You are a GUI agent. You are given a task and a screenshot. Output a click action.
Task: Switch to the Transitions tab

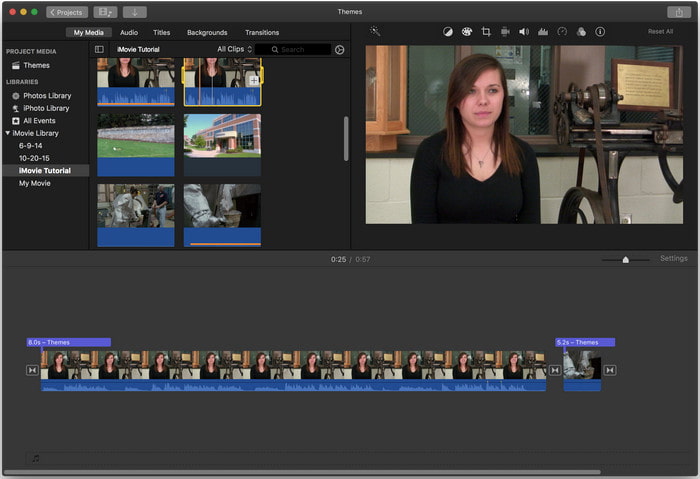pos(262,33)
